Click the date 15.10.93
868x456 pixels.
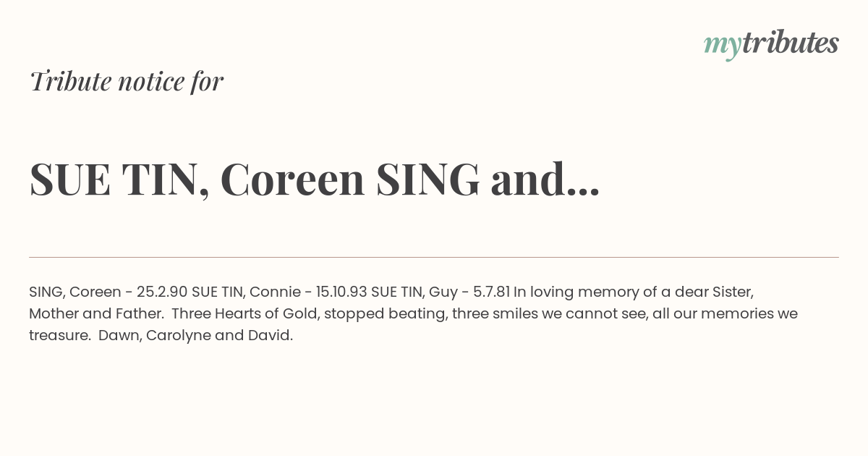click(341, 292)
